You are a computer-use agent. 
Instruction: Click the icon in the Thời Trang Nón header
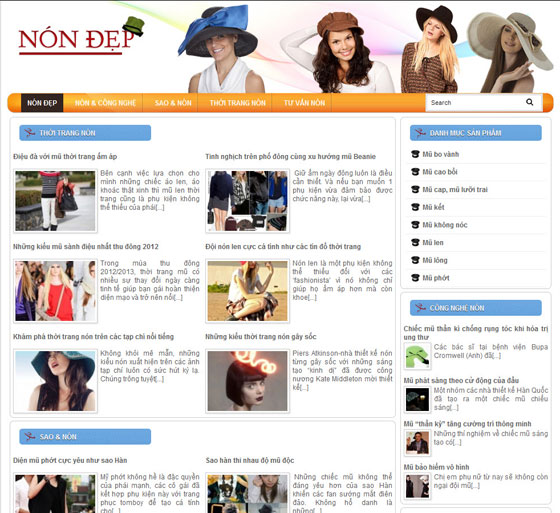tap(29, 133)
